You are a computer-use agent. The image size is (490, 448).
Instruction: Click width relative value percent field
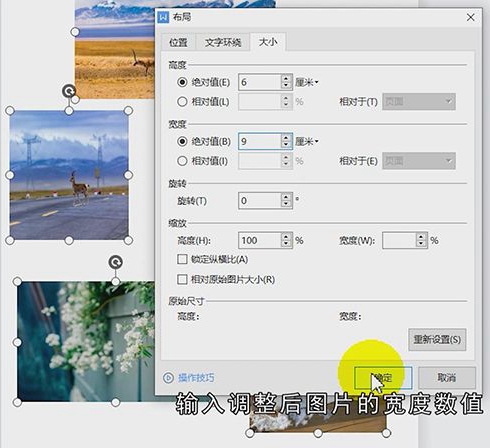259,161
